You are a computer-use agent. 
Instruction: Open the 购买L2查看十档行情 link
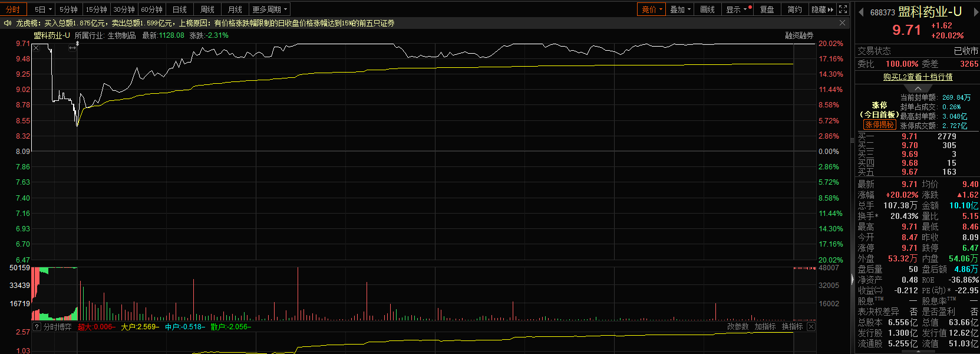pos(918,77)
